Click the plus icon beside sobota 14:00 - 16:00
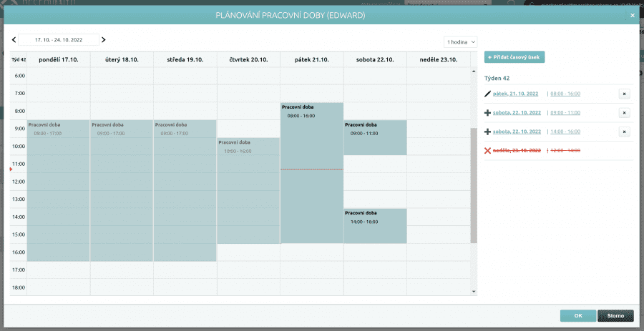 (x=488, y=132)
